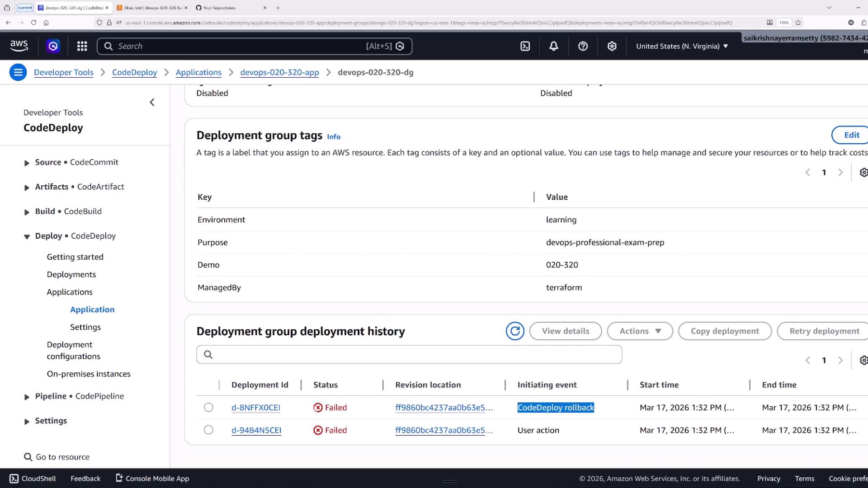Go to next page of deployment history
This screenshot has width=868, height=488.
coord(840,361)
